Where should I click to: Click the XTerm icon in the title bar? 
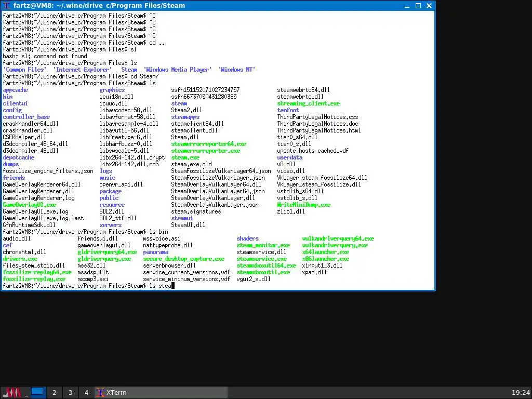[x=6, y=5]
